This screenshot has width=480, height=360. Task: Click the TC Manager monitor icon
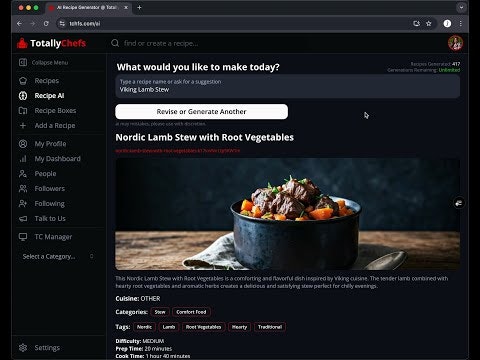[x=23, y=237]
